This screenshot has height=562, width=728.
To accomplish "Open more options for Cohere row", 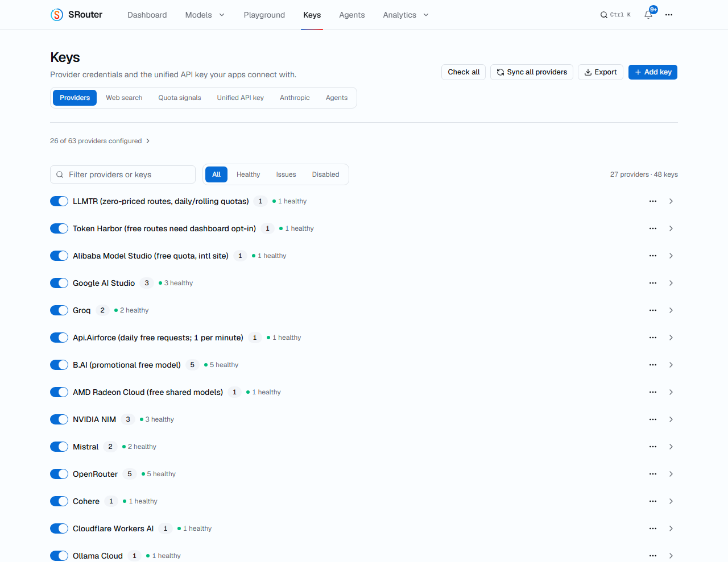I will pos(653,501).
